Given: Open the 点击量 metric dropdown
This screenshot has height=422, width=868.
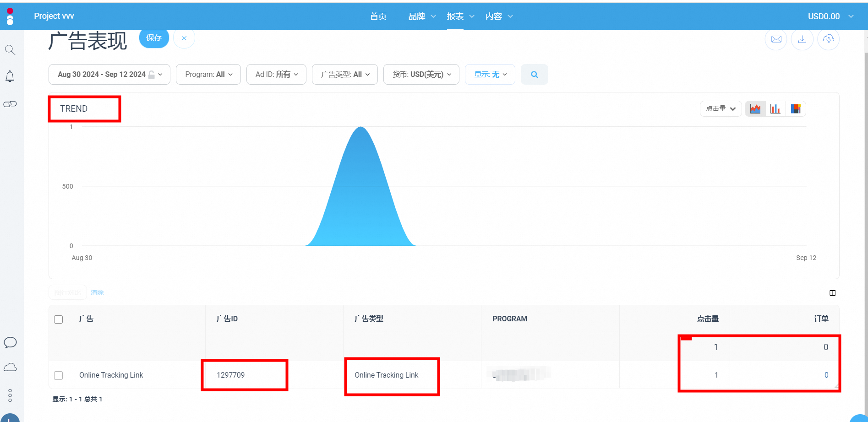Looking at the screenshot, I should 720,109.
